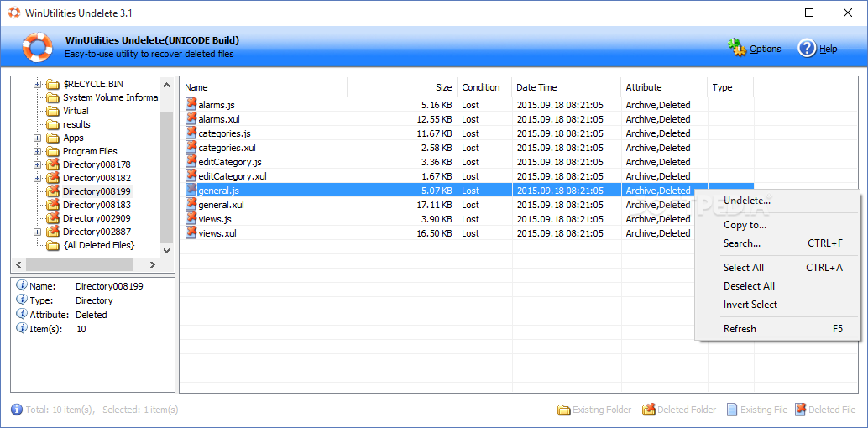Choose Refresh from context menu

(x=777, y=329)
